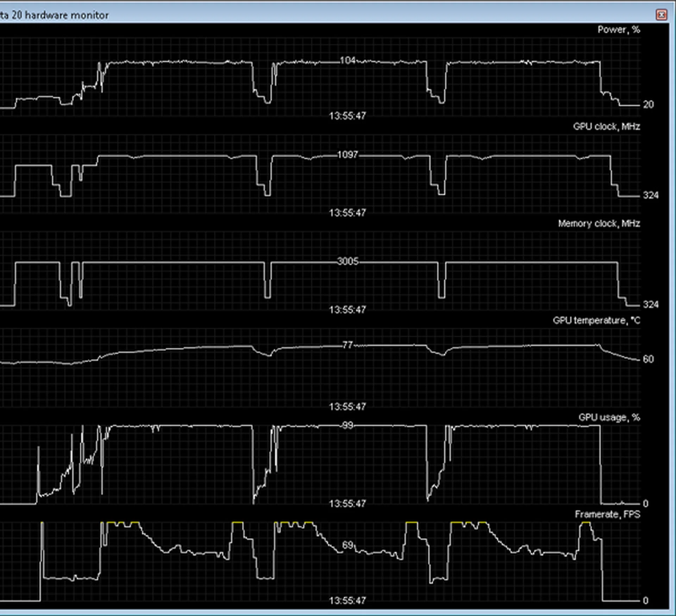Viewport: 676px width, 616px height.
Task: Click the 69 marker on Framerate graph
Action: 348,545
